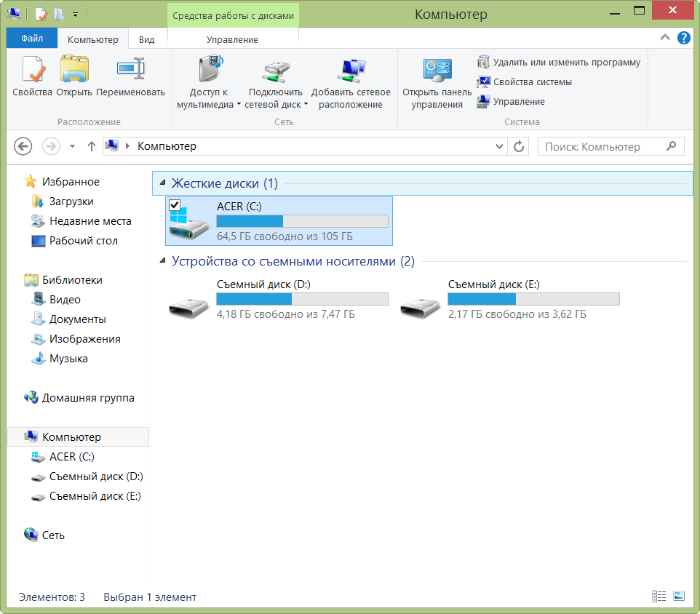Go back with the back arrow
This screenshot has height=614, width=700.
point(23,146)
